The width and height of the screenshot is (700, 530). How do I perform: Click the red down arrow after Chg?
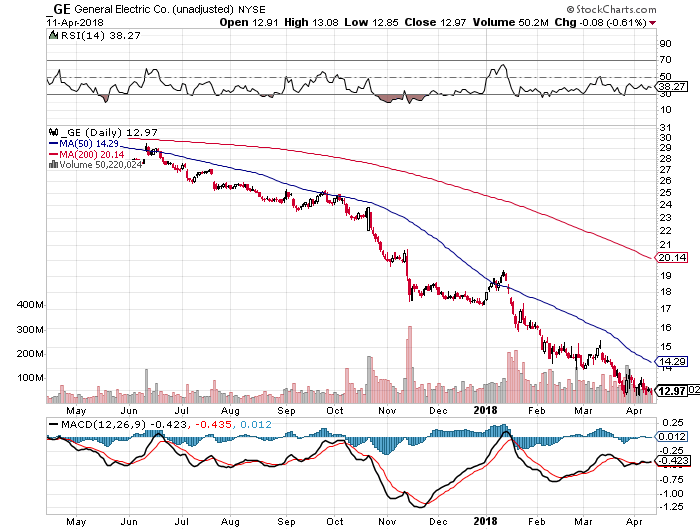653,23
